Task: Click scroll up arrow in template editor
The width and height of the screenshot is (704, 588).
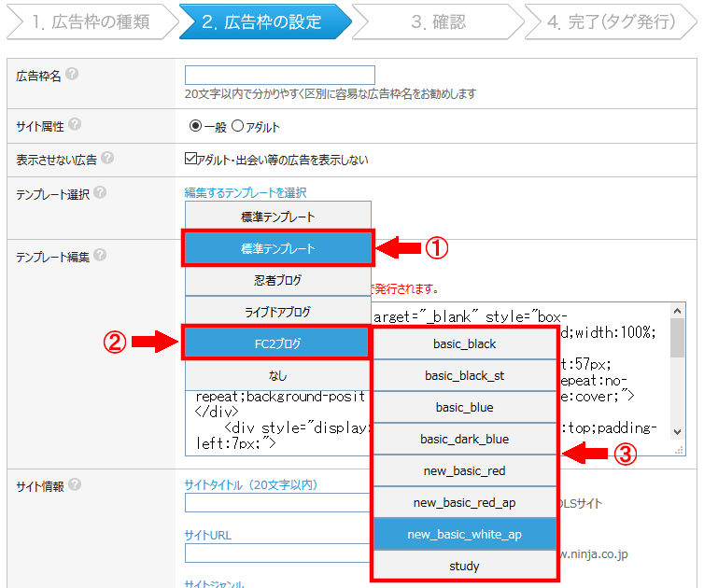Action: (x=678, y=311)
